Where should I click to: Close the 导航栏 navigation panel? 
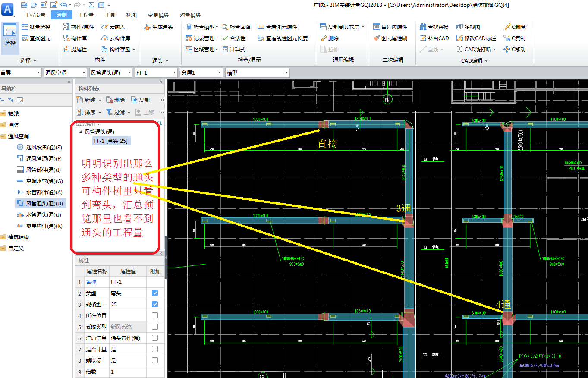69,82
